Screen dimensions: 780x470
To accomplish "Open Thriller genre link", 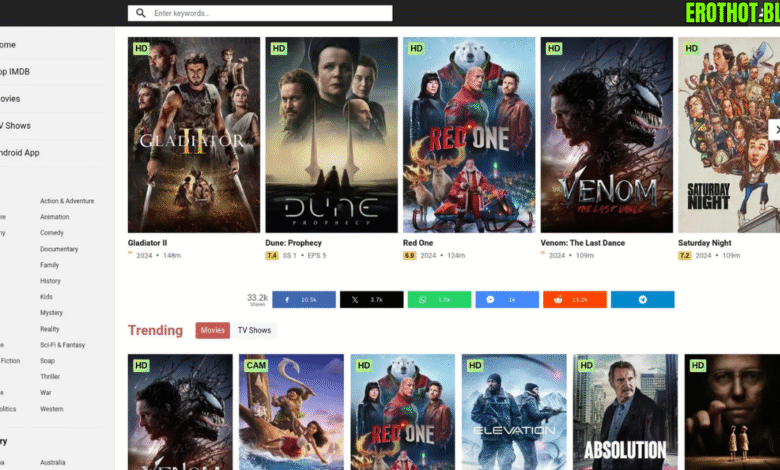I will pyautogui.click(x=50, y=376).
